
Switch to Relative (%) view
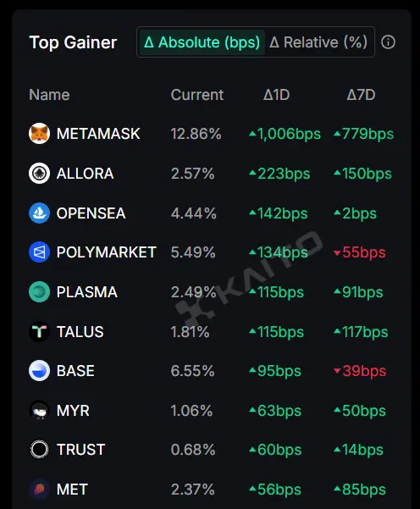click(318, 42)
